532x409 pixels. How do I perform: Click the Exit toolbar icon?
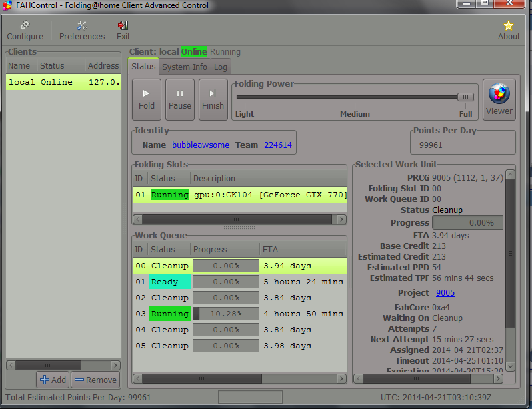[123, 30]
